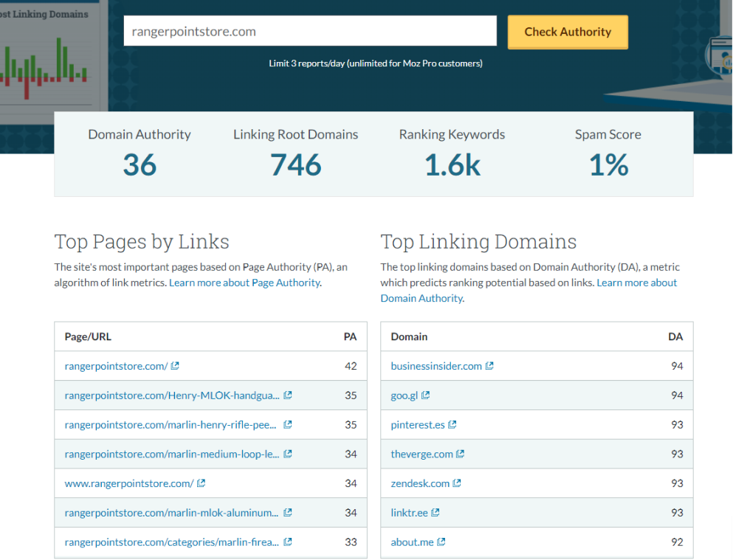
Task: Open the categories/marlin-firea... page link
Action: [171, 542]
